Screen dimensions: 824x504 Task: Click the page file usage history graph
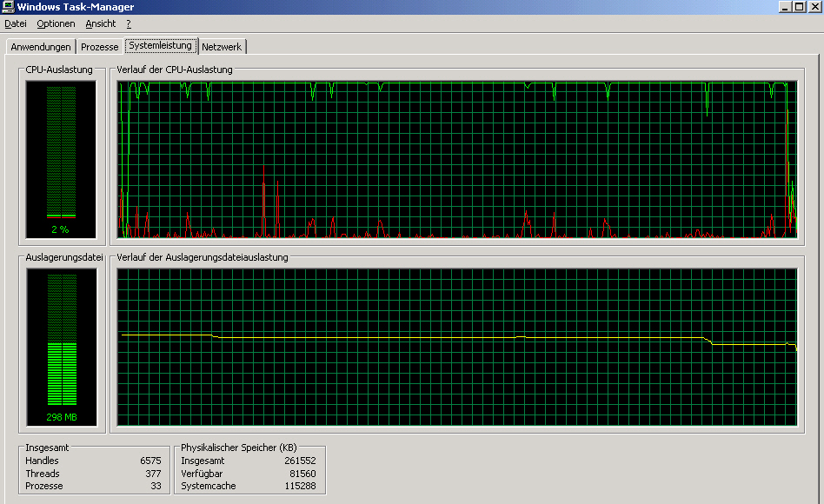pos(456,347)
